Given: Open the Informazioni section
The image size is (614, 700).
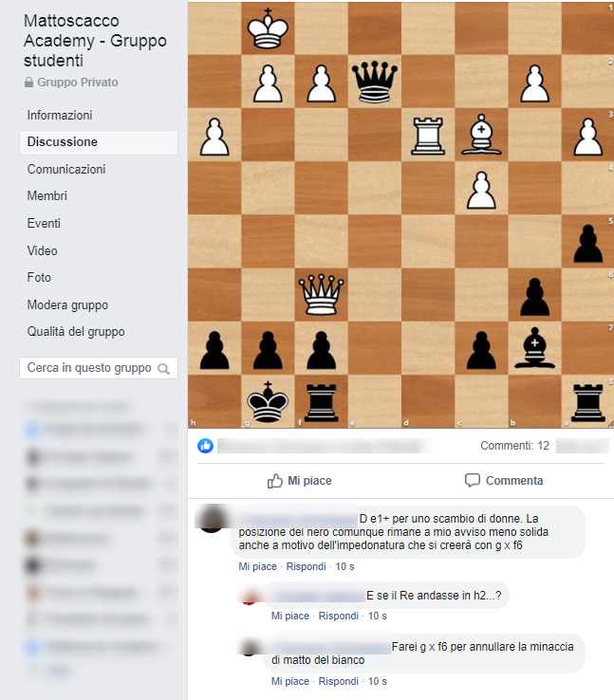Looking at the screenshot, I should [x=60, y=115].
